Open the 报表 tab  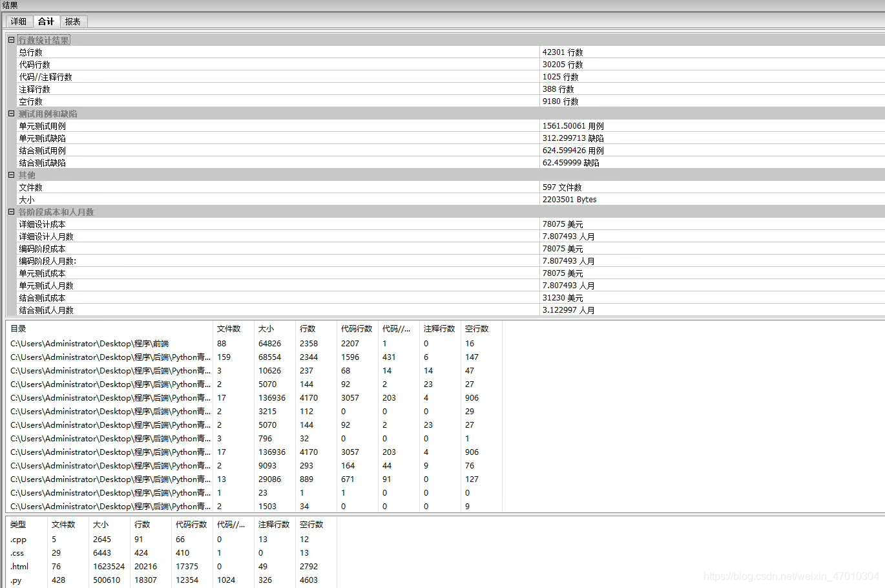(73, 21)
